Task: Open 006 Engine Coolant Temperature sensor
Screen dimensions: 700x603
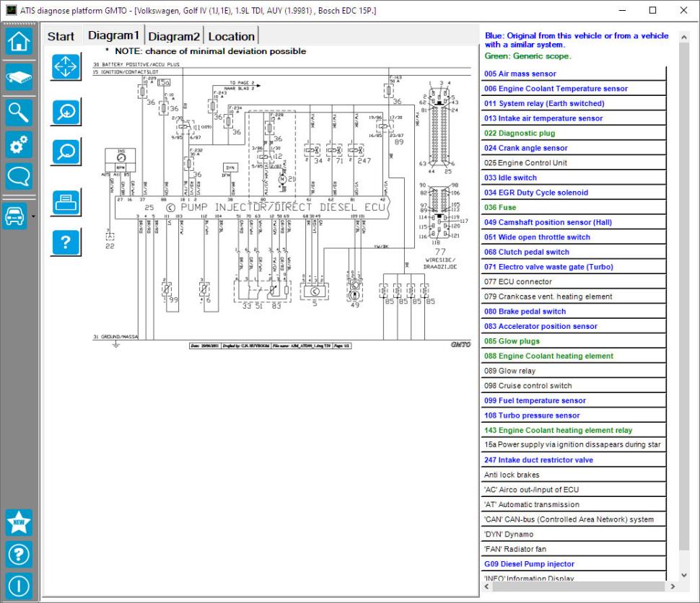Action: click(573, 89)
